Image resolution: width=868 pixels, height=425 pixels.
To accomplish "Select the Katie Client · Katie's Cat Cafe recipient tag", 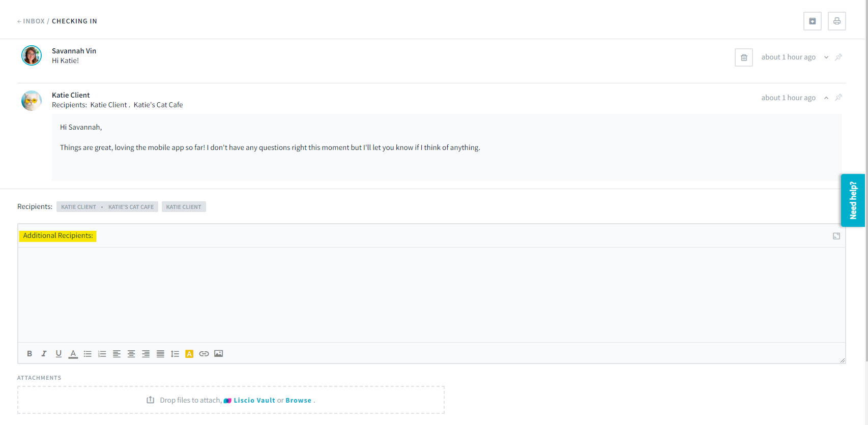I will pyautogui.click(x=107, y=207).
